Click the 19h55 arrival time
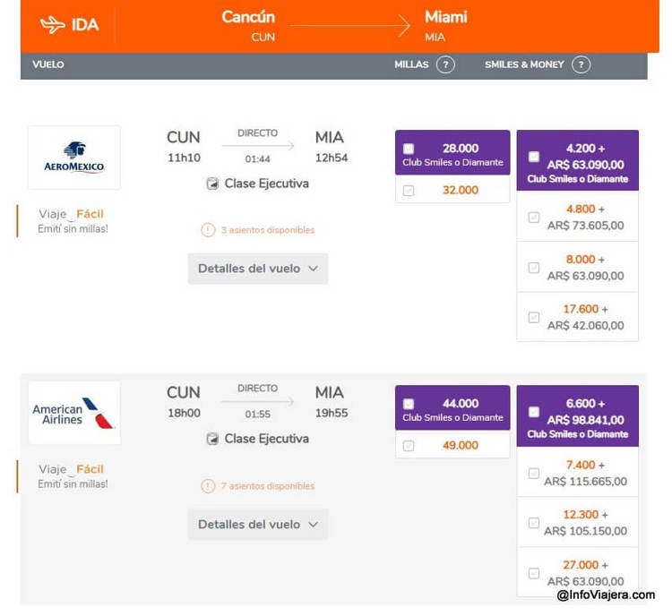 pos(332,413)
